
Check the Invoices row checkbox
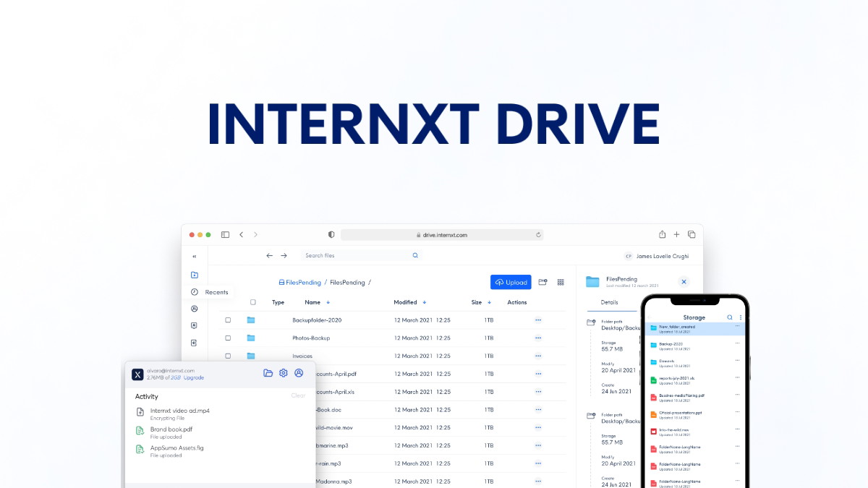pyautogui.click(x=228, y=356)
